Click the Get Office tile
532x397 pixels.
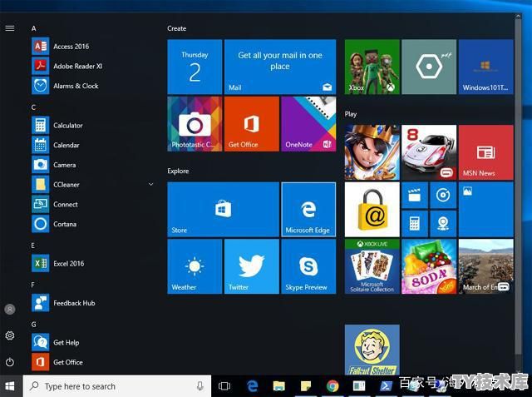252,124
